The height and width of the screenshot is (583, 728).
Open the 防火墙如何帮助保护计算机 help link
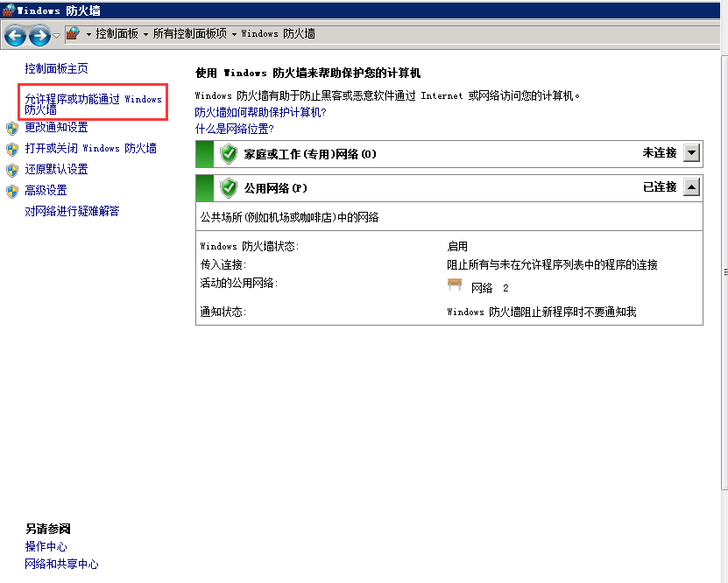tap(260, 112)
